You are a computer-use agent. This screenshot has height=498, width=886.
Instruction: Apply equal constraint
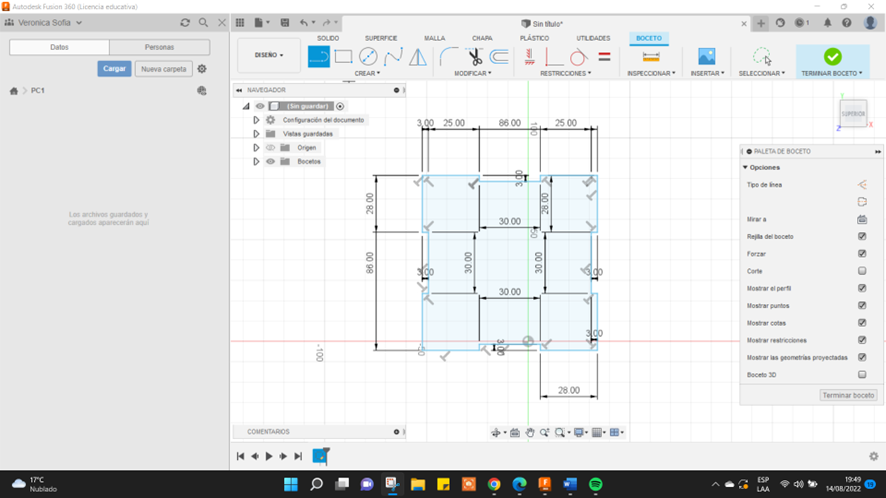point(604,57)
